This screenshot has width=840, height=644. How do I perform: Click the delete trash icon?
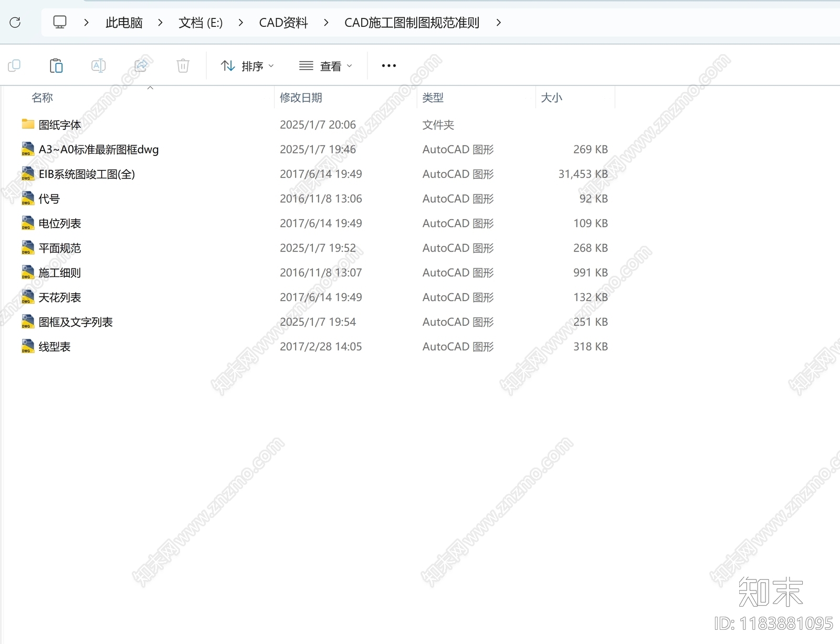tap(183, 66)
